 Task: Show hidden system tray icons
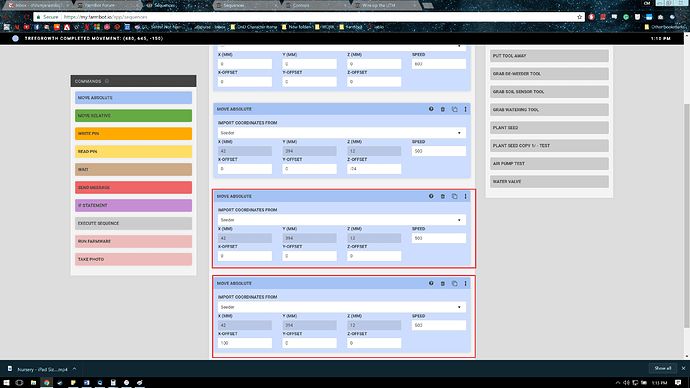[x=618, y=383]
